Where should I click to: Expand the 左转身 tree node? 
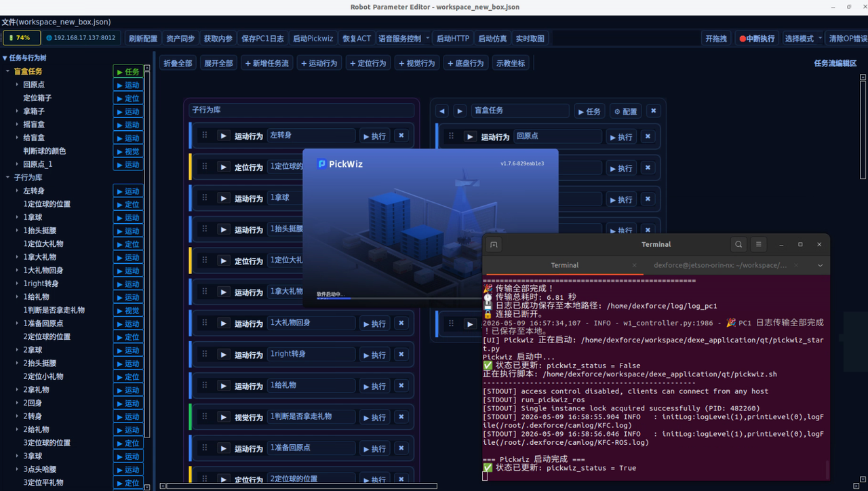pos(17,191)
